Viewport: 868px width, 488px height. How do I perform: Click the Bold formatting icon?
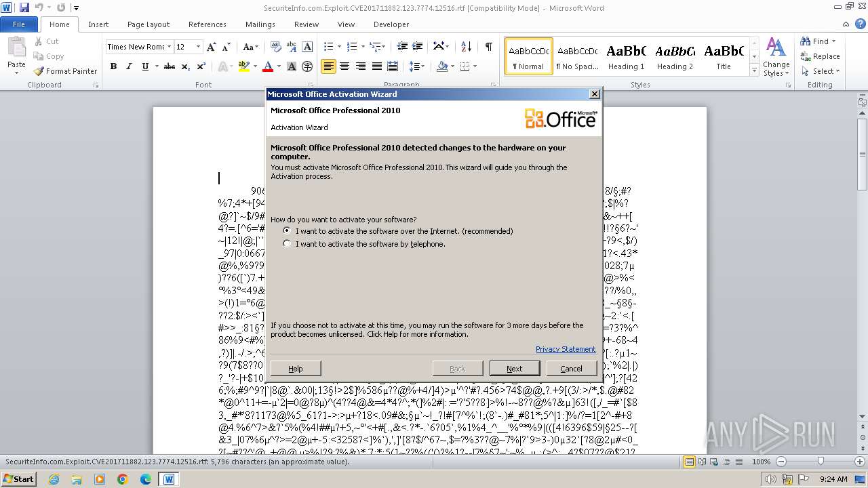113,66
